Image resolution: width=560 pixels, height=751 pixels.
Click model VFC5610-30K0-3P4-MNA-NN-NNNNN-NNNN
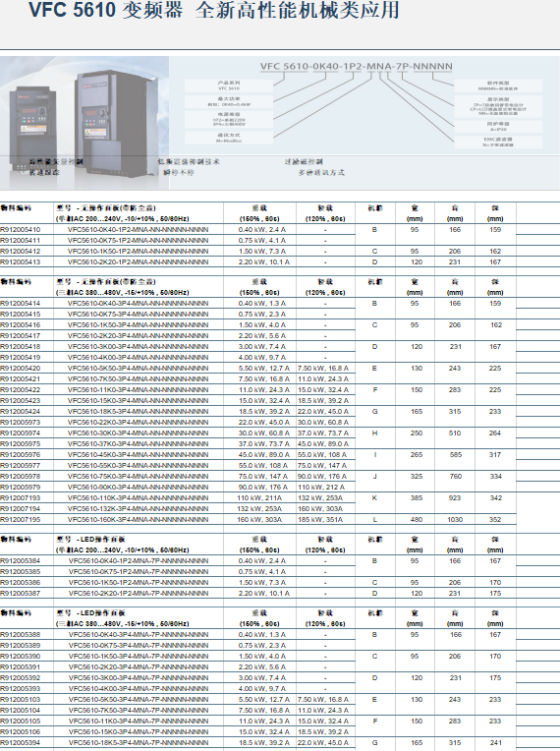[x=138, y=433]
